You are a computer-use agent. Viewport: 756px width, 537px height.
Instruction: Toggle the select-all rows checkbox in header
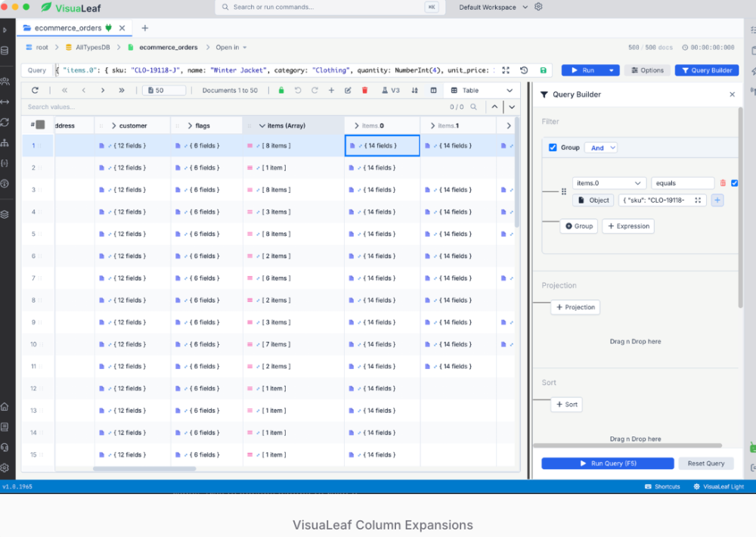pyautogui.click(x=41, y=125)
